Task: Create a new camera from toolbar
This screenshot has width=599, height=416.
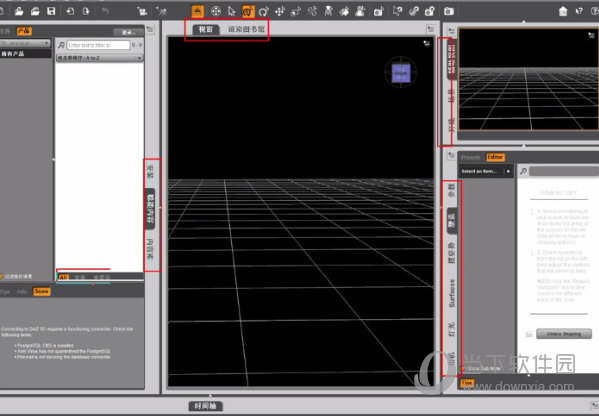Action: 142,11
